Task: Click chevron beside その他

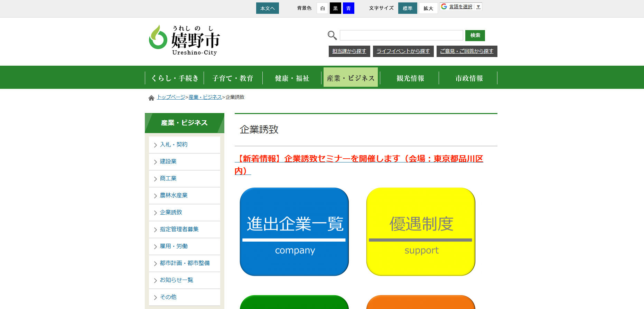Action: tap(156, 298)
